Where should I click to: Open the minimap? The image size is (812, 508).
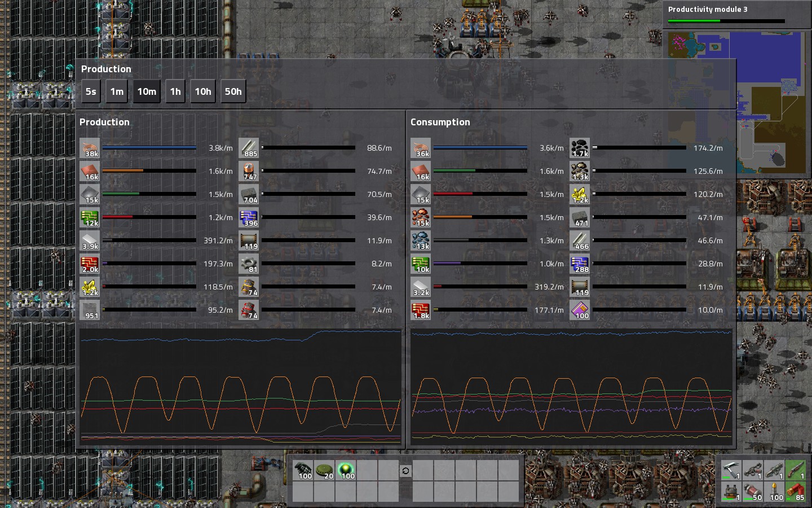pyautogui.click(x=736, y=102)
